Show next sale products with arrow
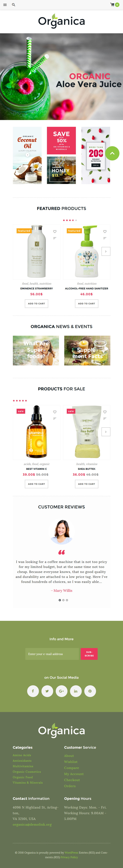 point(106,432)
